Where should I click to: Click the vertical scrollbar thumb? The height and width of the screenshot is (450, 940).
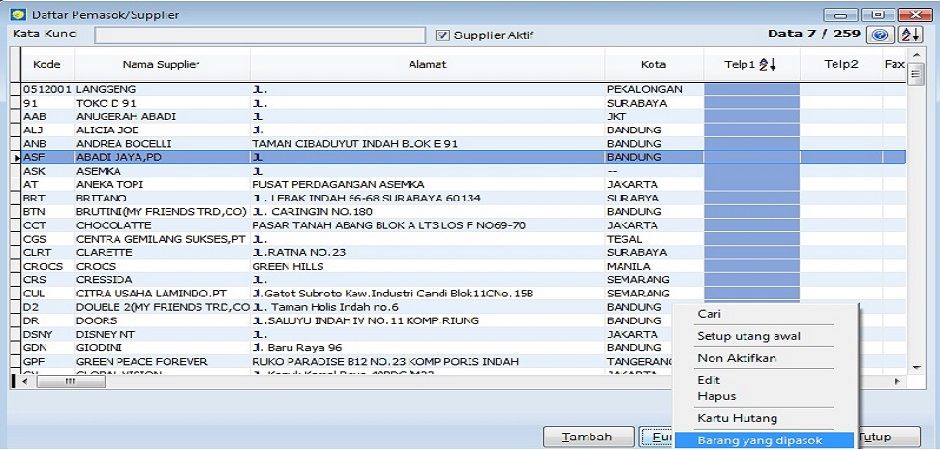click(915, 75)
